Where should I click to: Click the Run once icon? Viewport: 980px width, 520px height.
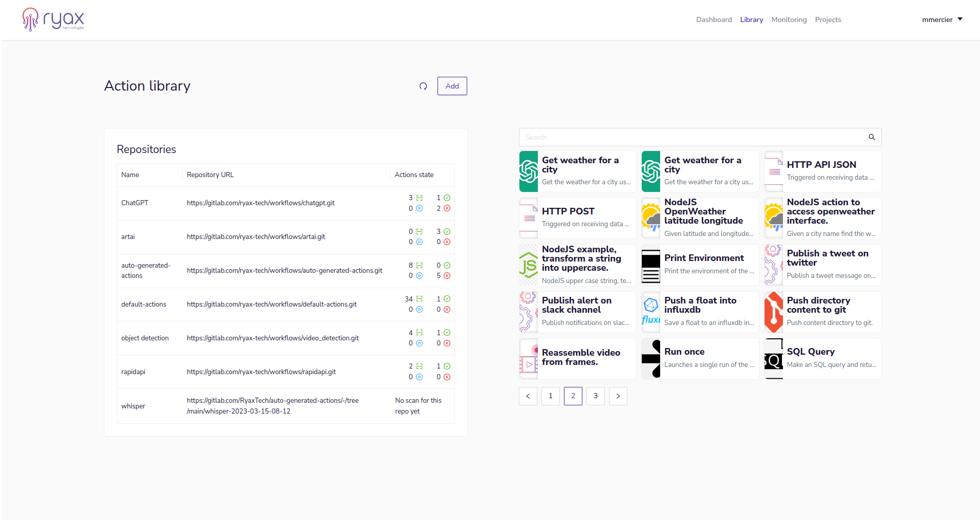pyautogui.click(x=651, y=359)
